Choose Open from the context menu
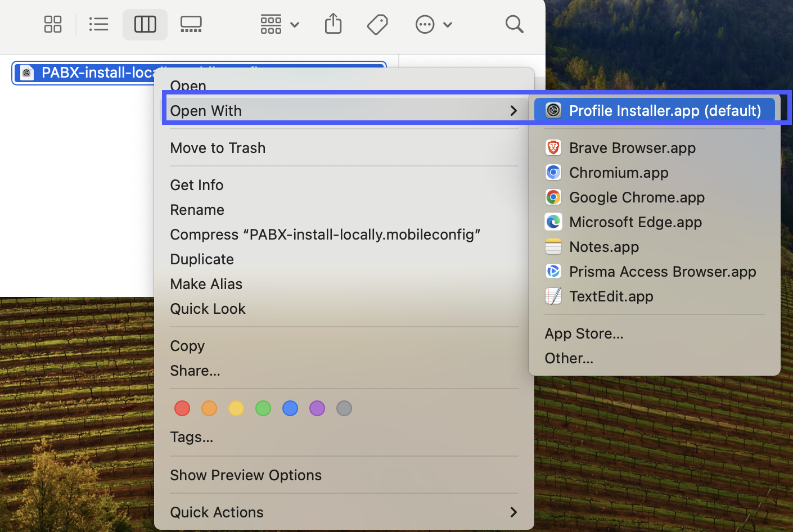 [x=344, y=85]
